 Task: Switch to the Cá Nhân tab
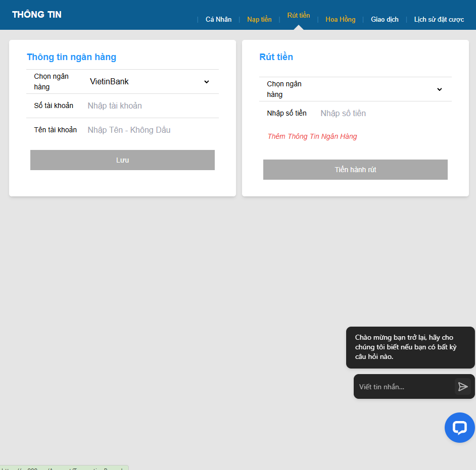pyautogui.click(x=218, y=19)
